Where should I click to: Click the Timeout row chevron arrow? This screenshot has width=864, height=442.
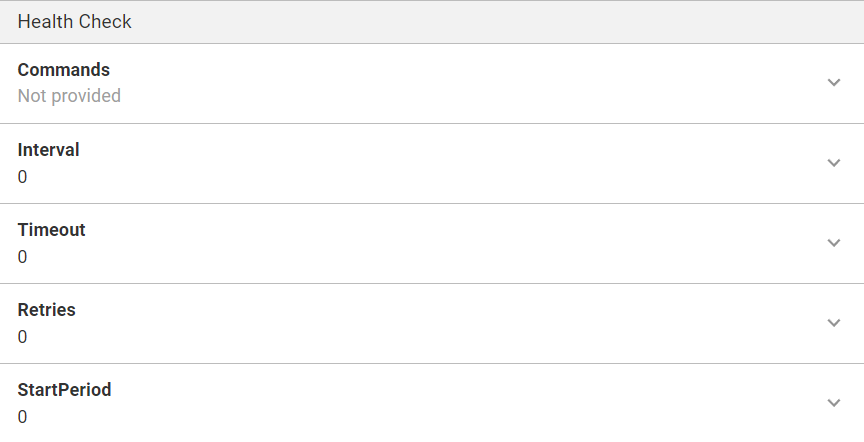pyautogui.click(x=834, y=243)
